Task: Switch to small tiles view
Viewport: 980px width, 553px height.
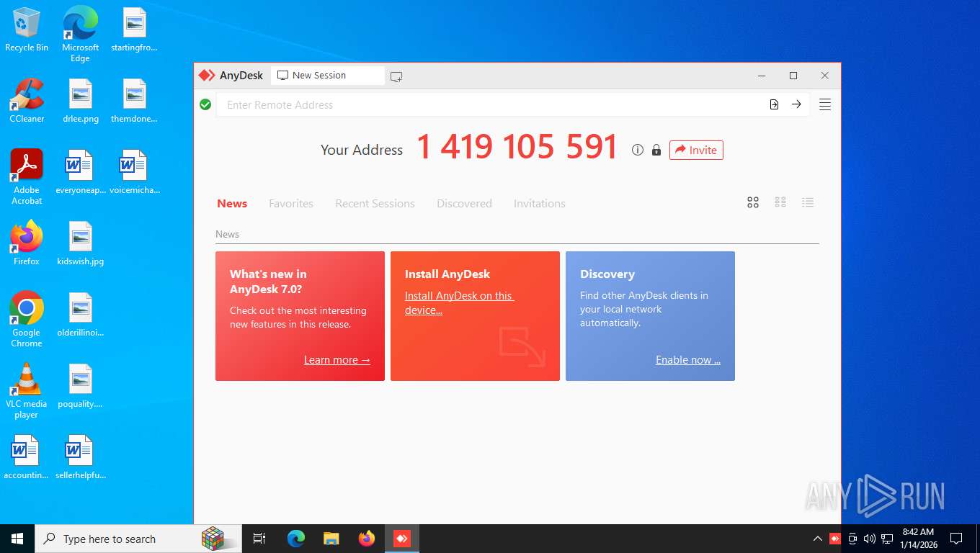Action: [780, 202]
